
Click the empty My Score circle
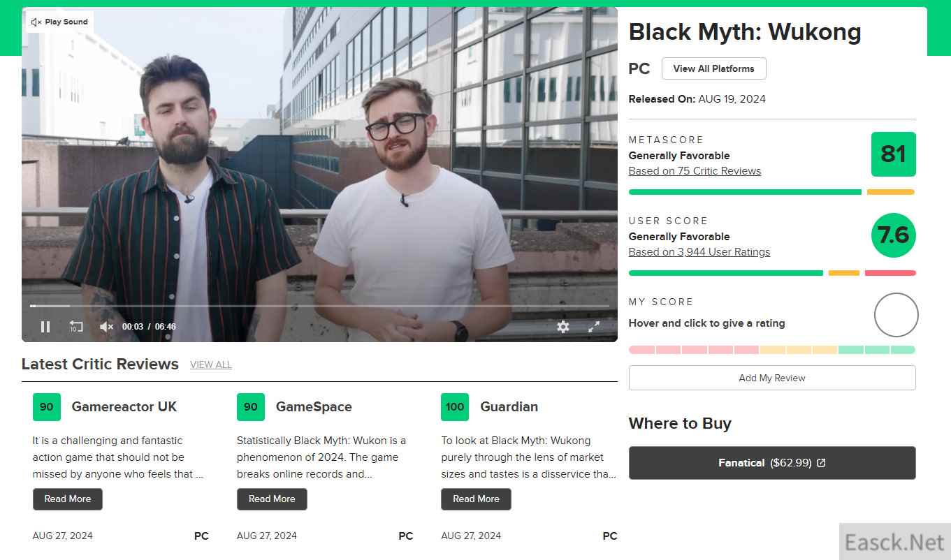tap(896, 315)
